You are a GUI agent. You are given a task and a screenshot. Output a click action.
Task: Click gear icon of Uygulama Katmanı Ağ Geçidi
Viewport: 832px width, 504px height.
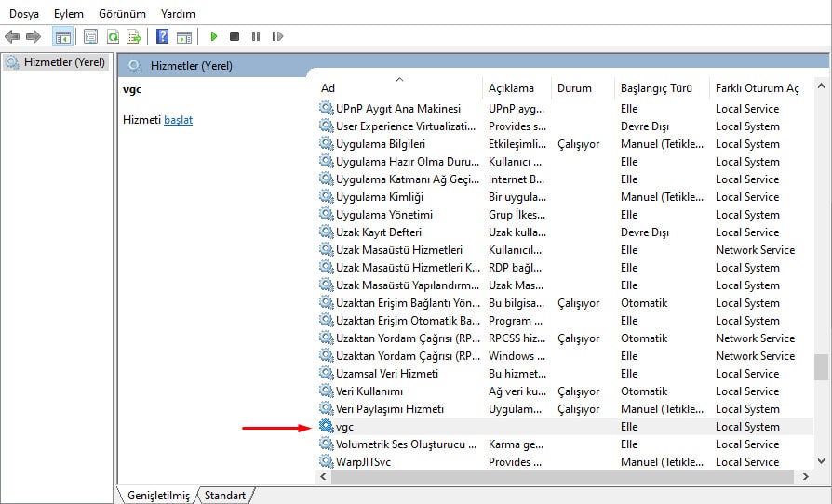[326, 179]
